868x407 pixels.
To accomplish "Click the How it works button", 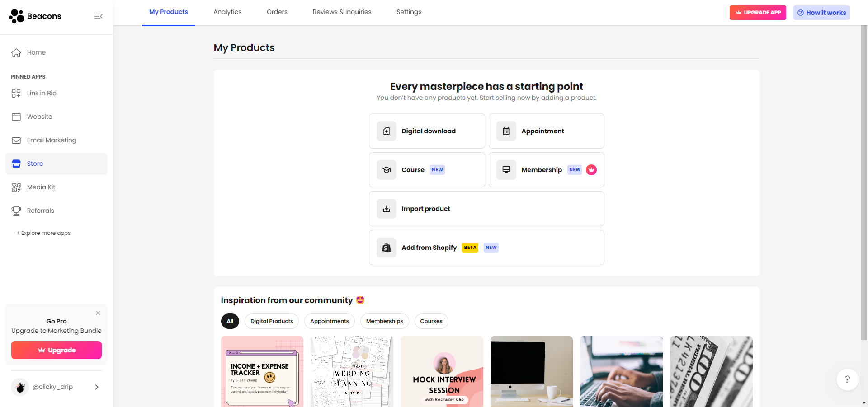I will point(821,13).
